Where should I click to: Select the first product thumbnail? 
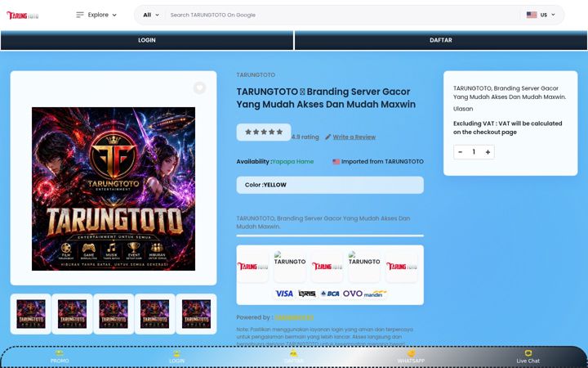(x=31, y=314)
